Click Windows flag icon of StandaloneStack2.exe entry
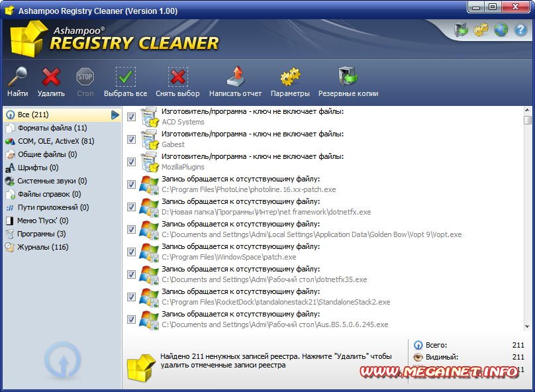This screenshot has width=535, height=392. (149, 297)
